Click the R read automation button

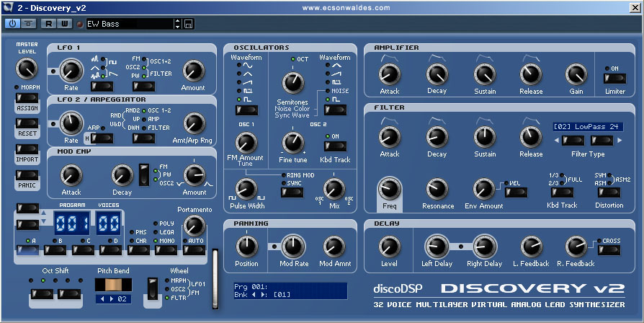pyautogui.click(x=48, y=23)
